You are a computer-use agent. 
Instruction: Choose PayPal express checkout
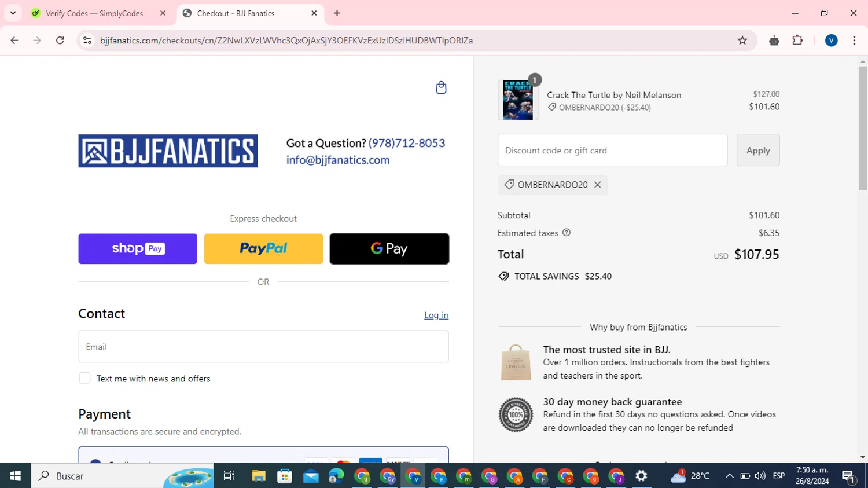263,249
